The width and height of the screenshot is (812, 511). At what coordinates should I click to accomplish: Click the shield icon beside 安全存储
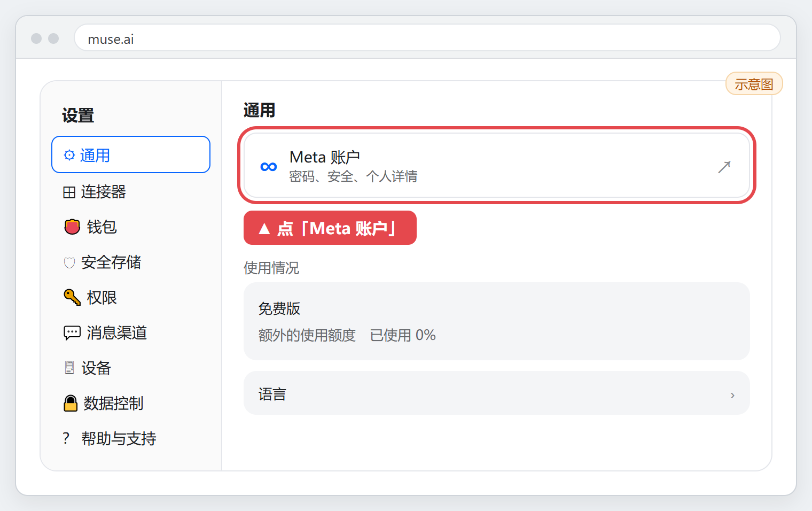69,262
